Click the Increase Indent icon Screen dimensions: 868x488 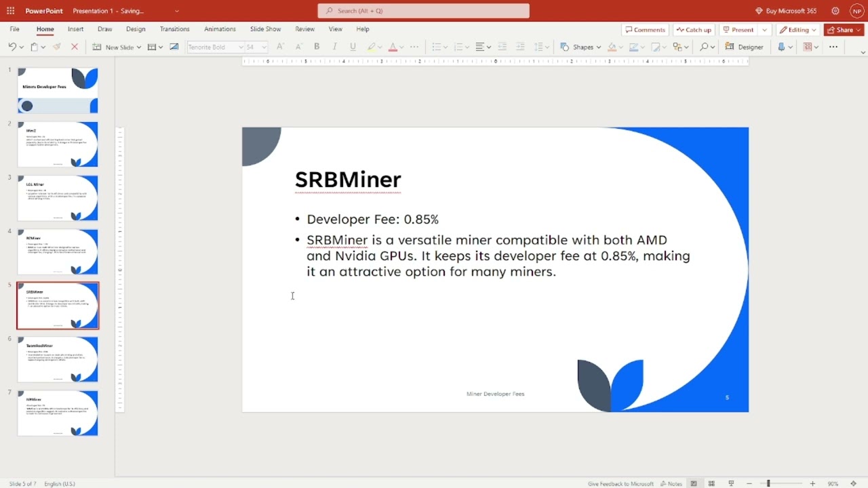click(520, 47)
